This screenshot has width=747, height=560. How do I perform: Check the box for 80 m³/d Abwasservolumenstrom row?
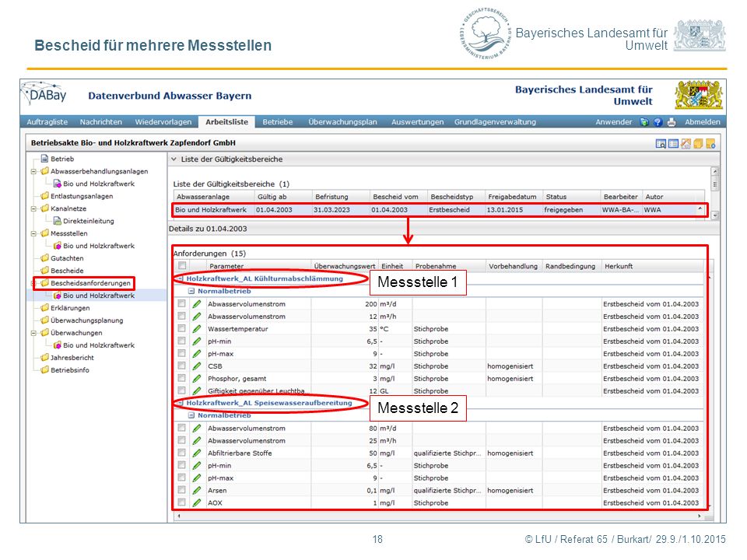tap(181, 428)
